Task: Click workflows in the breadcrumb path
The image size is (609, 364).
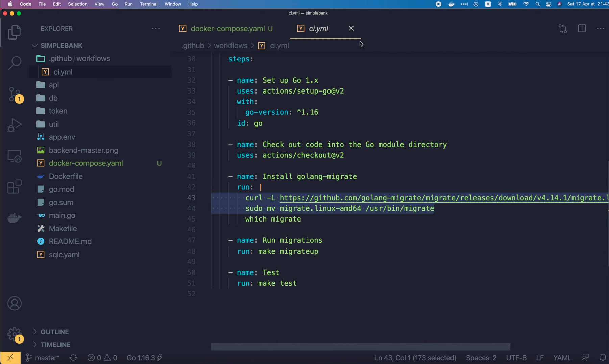Action: [230, 45]
